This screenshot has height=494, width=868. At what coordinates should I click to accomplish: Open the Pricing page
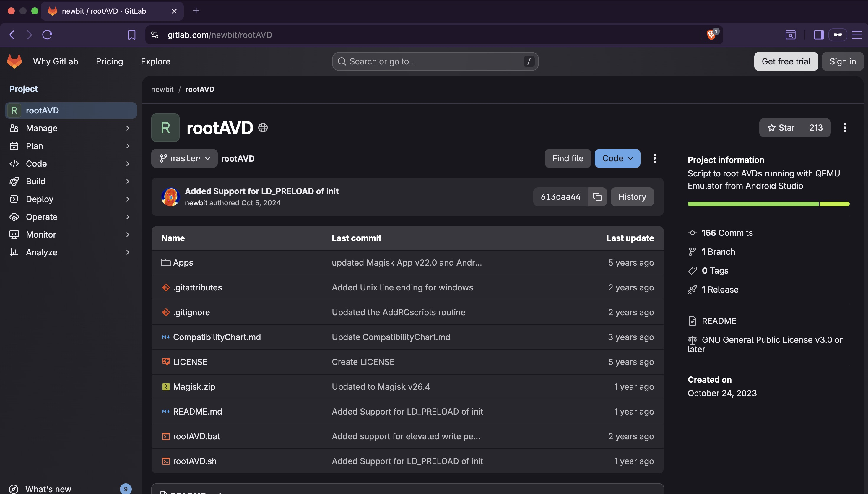coord(109,61)
